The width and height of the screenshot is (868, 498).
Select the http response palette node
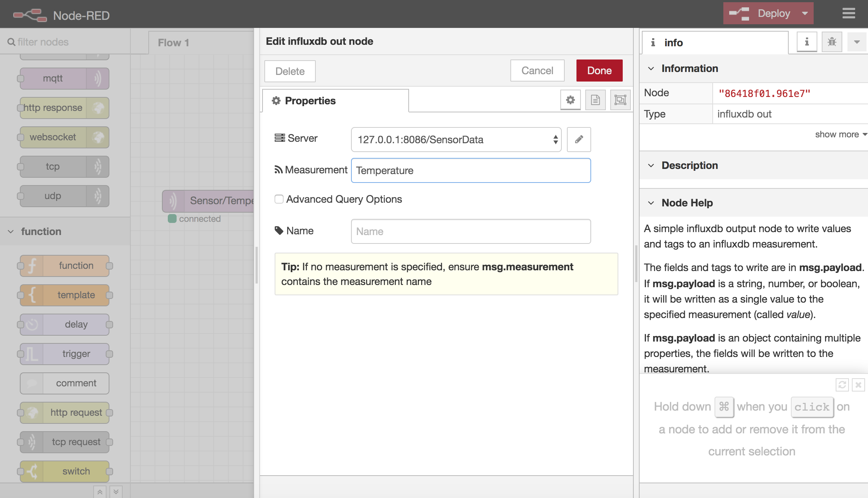(x=65, y=108)
